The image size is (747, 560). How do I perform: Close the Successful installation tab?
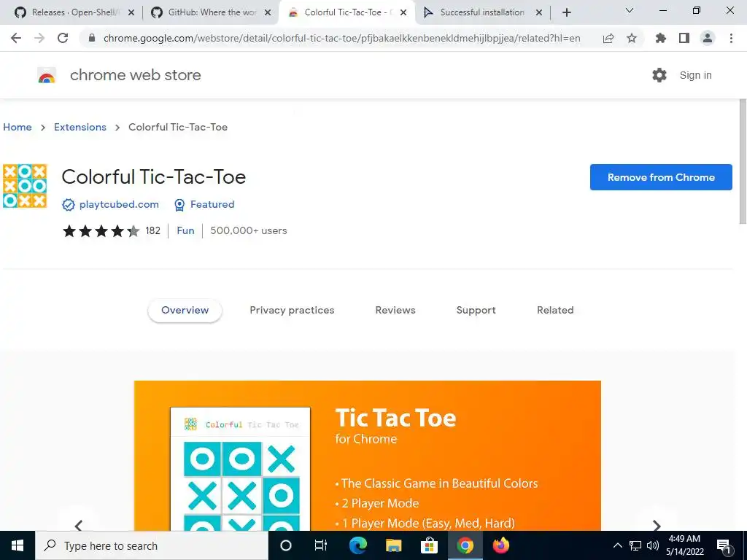point(539,13)
